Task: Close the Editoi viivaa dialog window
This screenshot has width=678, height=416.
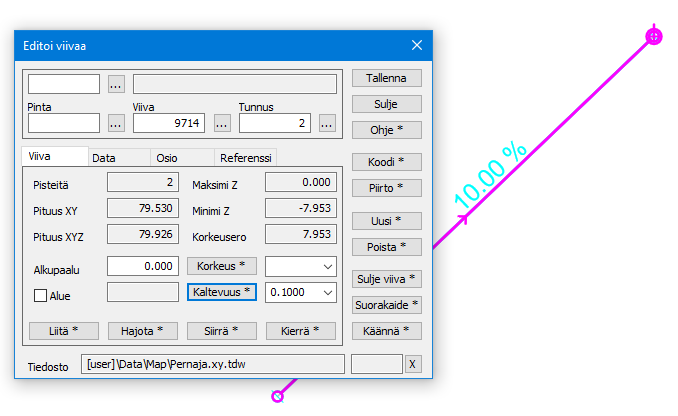Action: click(x=417, y=45)
